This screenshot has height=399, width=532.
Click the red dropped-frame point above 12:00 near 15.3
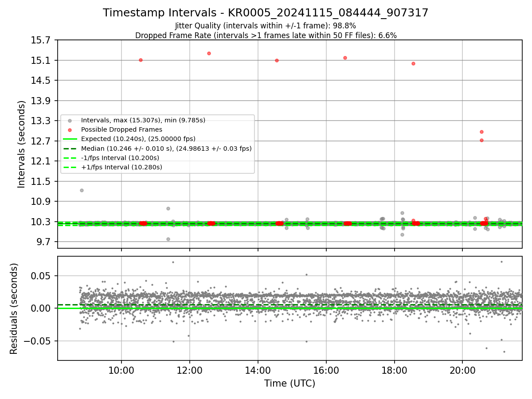(x=209, y=53)
